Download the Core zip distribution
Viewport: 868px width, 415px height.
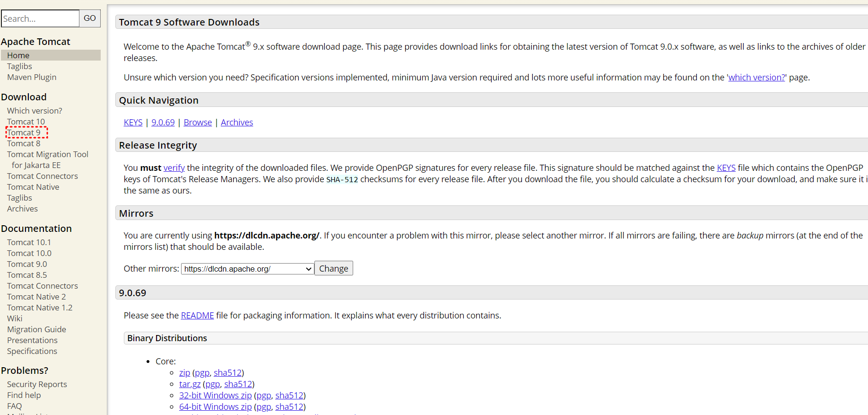pyautogui.click(x=184, y=372)
